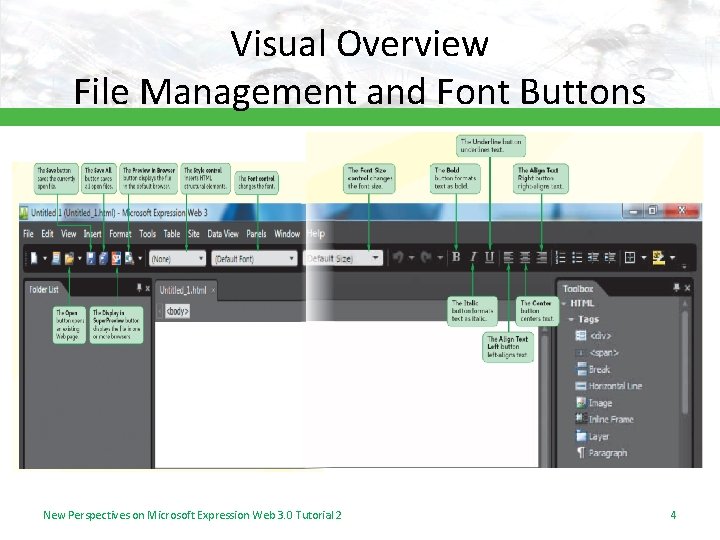Select the Toolbox panel tab

[x=578, y=289]
